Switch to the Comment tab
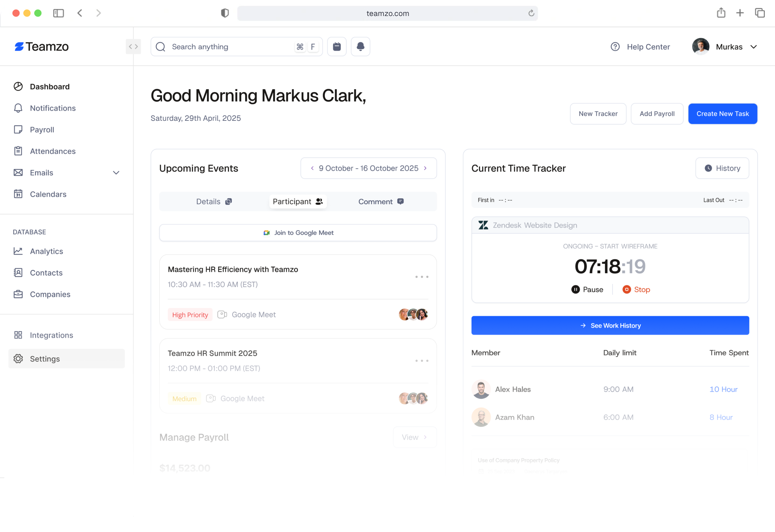This screenshot has width=775, height=532. tap(381, 201)
